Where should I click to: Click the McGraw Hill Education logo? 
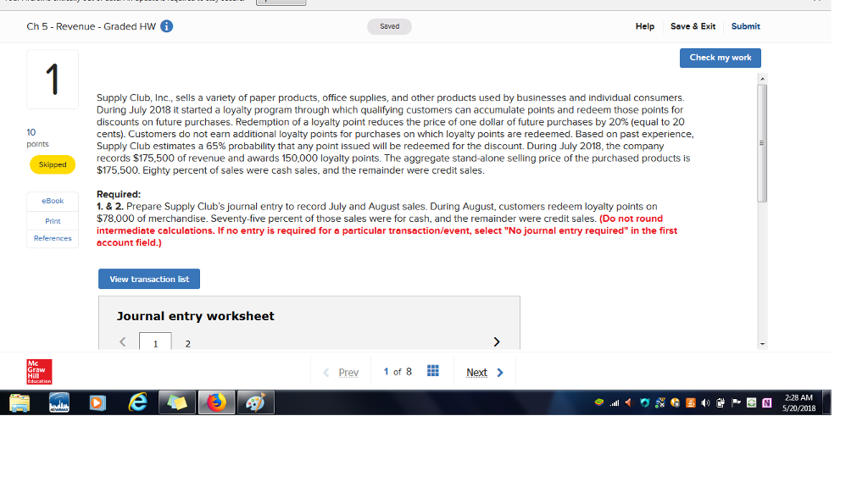pyautogui.click(x=39, y=371)
